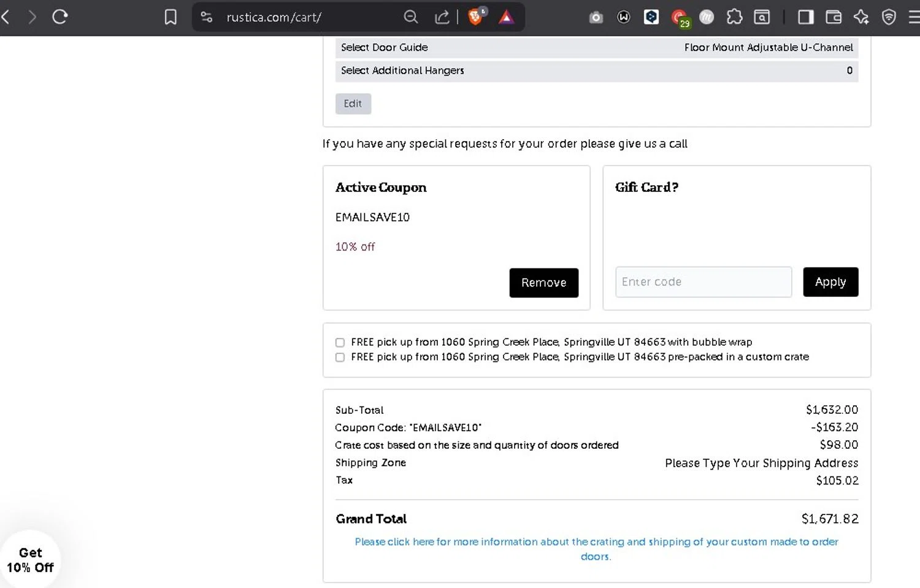The height and width of the screenshot is (588, 920).
Task: Click the EMAILSAVE10 coupon code text
Action: coord(372,217)
